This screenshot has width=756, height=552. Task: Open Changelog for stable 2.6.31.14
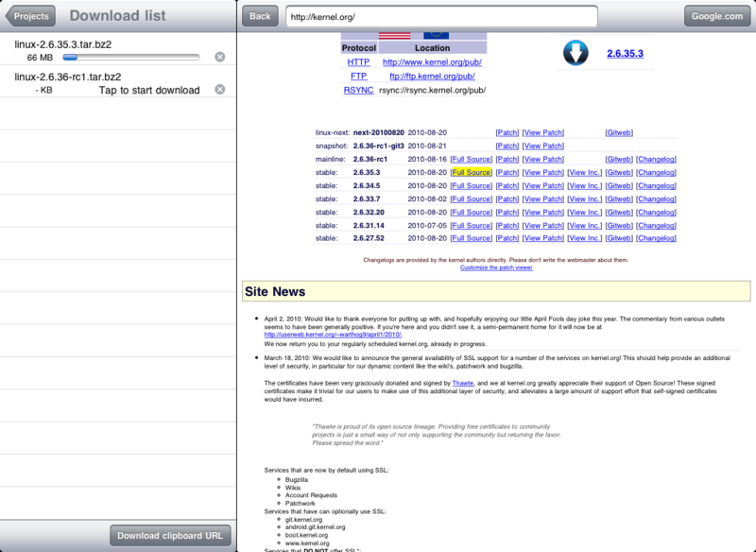[x=656, y=226]
